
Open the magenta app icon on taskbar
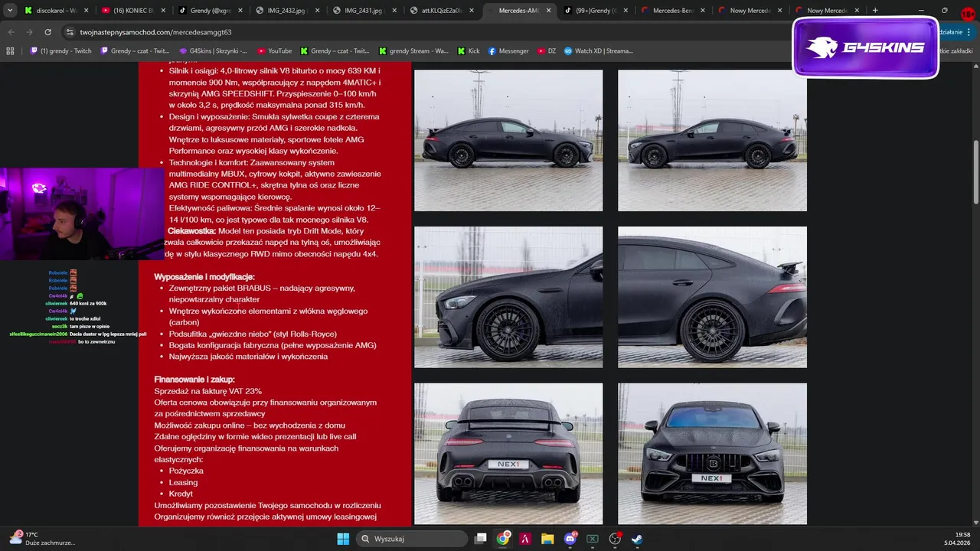pyautogui.click(x=525, y=539)
